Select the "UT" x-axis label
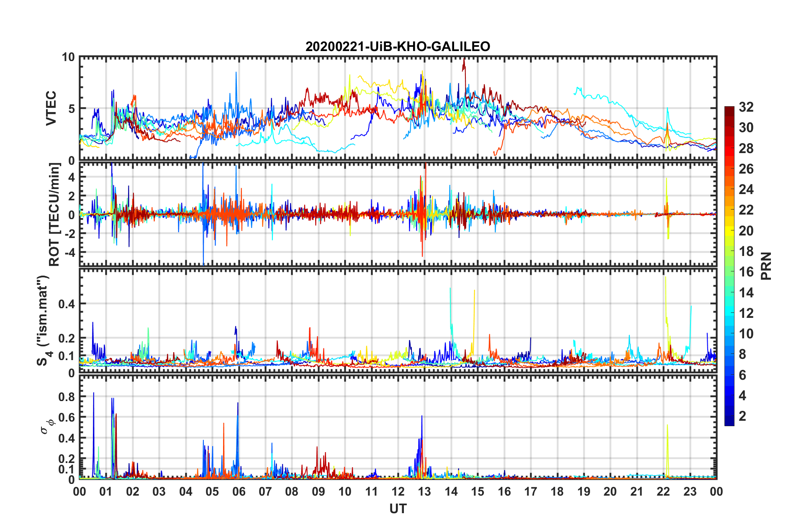Viewport: 796px width, 532px height. (398, 509)
